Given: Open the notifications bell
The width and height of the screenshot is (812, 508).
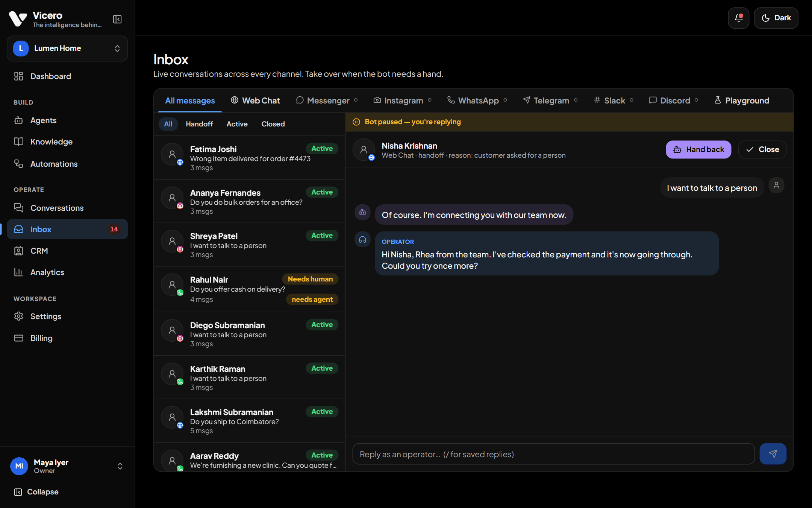Looking at the screenshot, I should [738, 18].
